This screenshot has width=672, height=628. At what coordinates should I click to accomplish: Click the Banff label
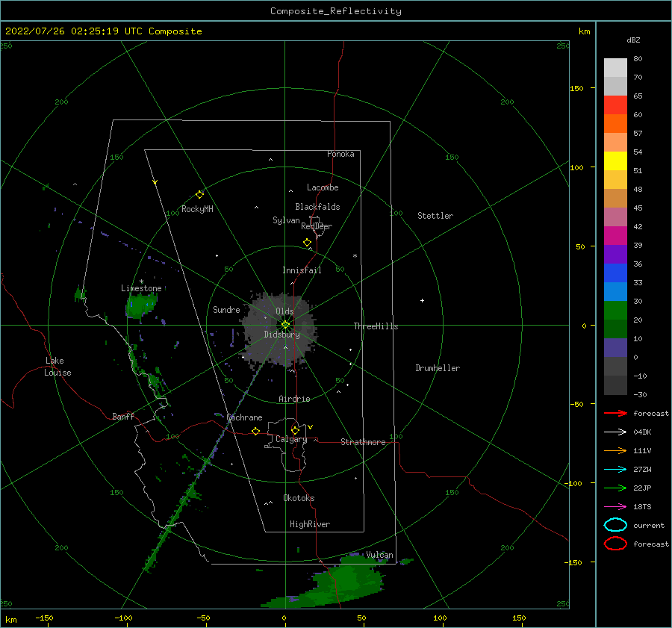[x=123, y=416]
